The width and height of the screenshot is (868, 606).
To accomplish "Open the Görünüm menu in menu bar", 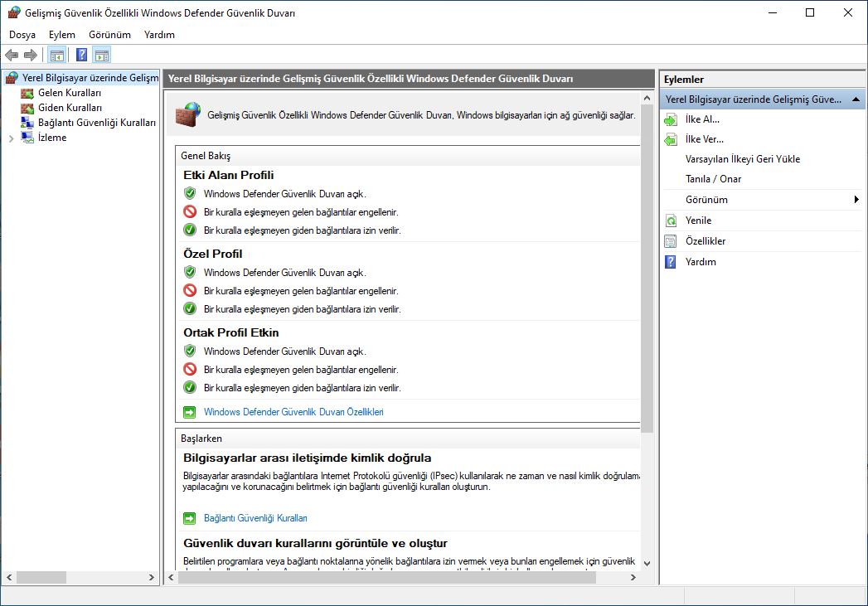I will (109, 35).
